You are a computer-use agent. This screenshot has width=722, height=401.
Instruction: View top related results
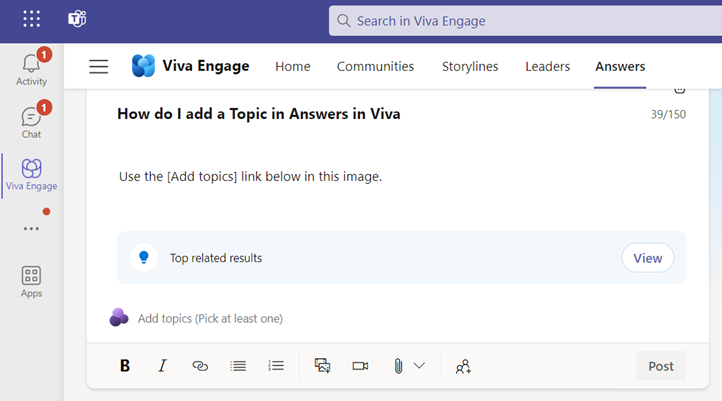[x=647, y=258]
